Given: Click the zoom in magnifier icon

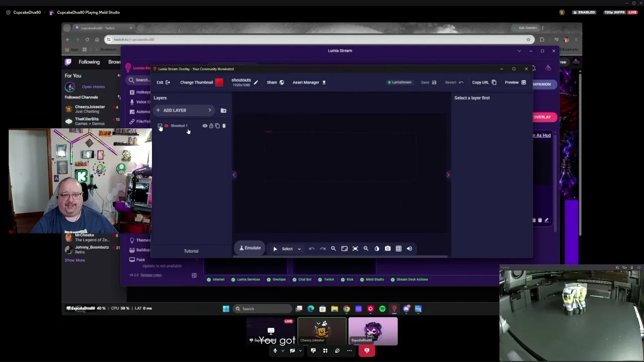Looking at the screenshot, I should click(366, 248).
